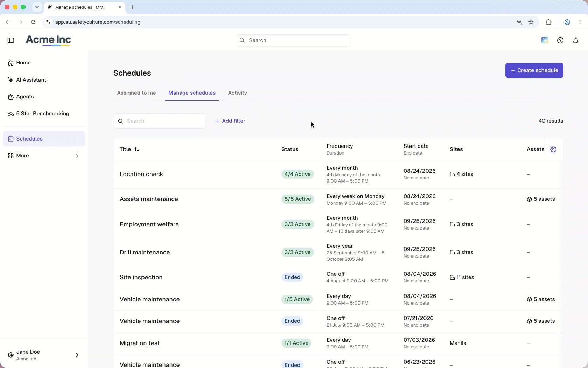Viewport: 588px width, 368px height.
Task: Switch to Assigned to me tab
Action: pos(136,93)
